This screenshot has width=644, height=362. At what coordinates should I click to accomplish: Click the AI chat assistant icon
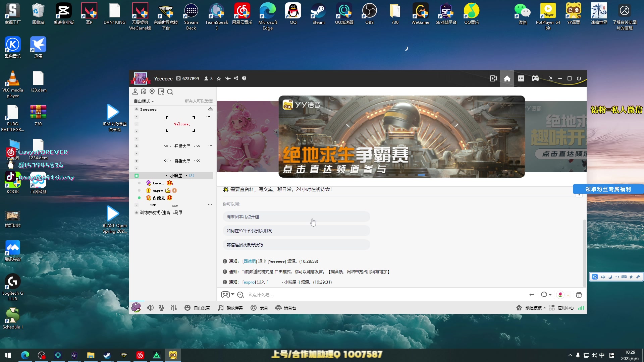[x=240, y=295]
